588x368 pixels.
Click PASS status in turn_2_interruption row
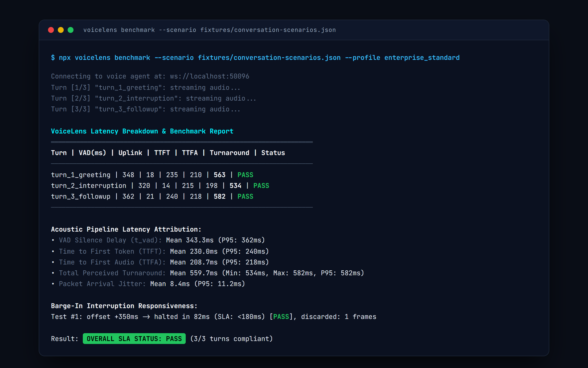coord(261,186)
